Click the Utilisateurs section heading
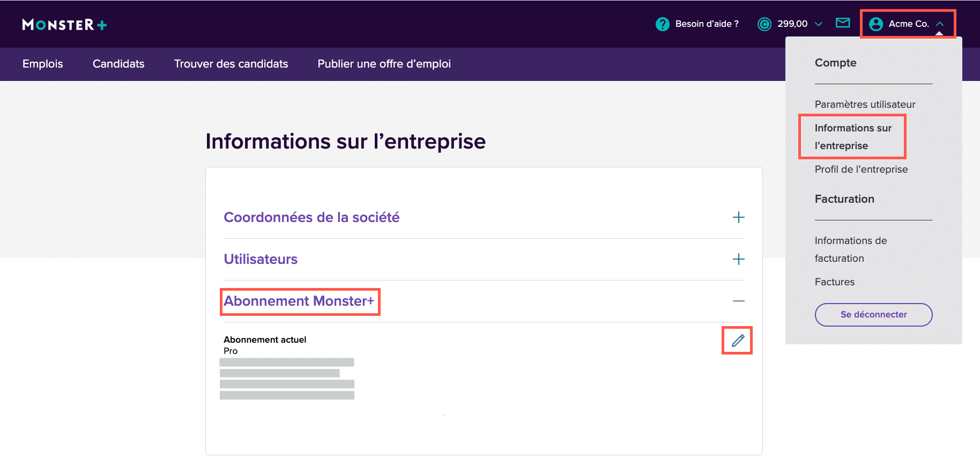Screen dimensions: 980x465 point(261,259)
